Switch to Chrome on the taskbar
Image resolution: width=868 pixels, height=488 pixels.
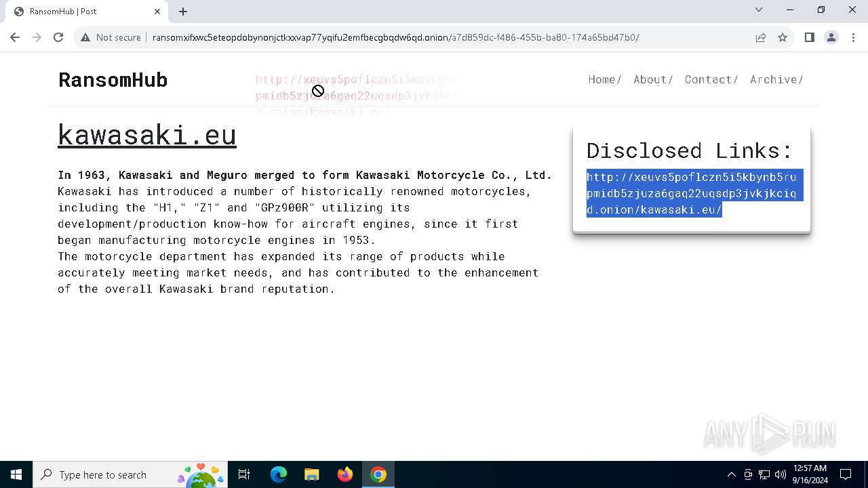[x=378, y=474]
